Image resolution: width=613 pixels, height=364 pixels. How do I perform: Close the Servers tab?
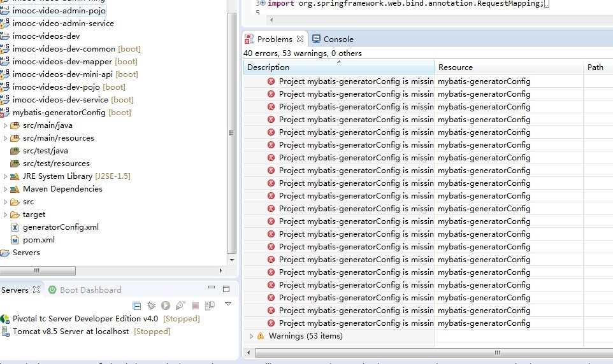point(36,290)
